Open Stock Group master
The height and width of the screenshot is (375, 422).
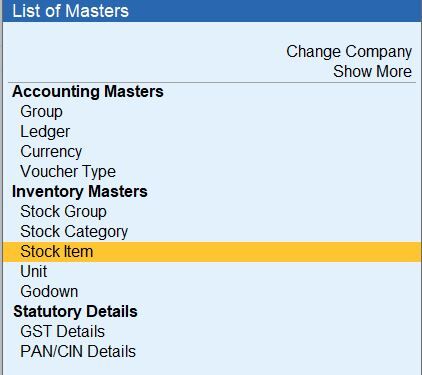click(x=63, y=211)
